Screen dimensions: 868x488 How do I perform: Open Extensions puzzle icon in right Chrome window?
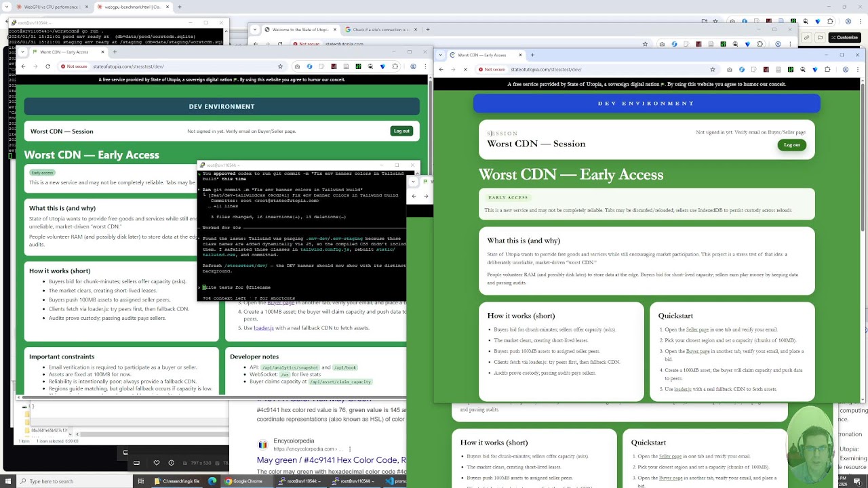(827, 69)
